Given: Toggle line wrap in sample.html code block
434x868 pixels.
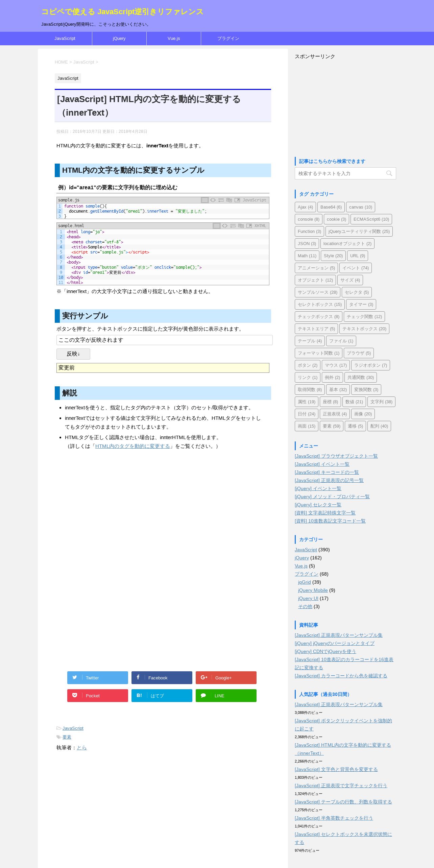Looking at the screenshot, I should pos(233,226).
